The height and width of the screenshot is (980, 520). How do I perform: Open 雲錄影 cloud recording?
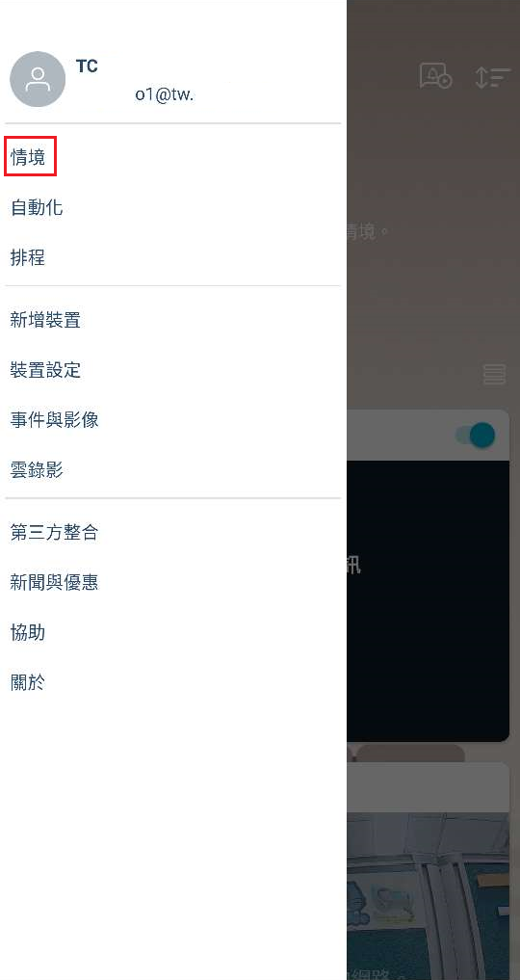point(37,470)
